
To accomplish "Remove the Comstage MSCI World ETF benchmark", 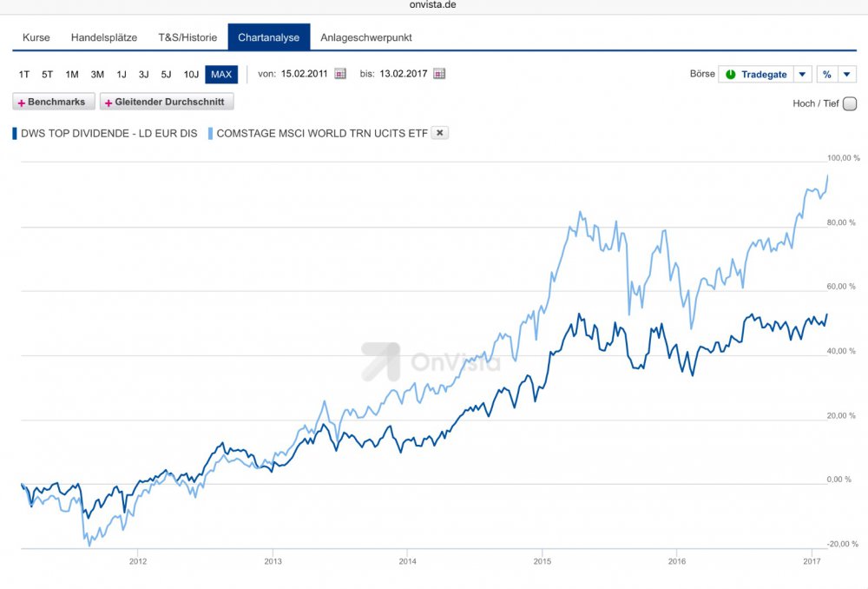I will click(440, 133).
